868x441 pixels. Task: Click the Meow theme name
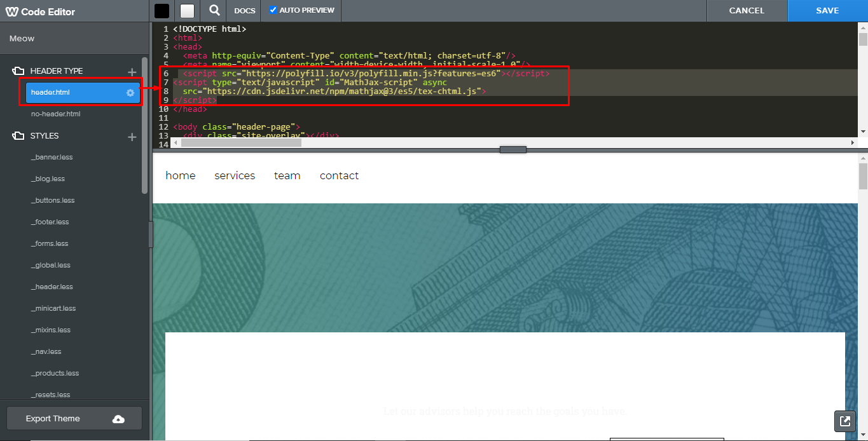click(x=22, y=39)
